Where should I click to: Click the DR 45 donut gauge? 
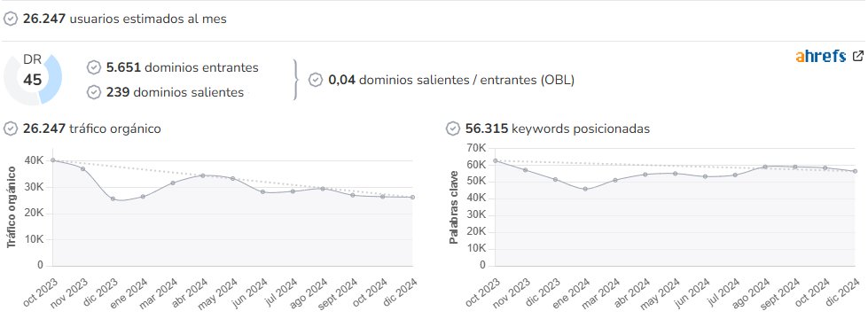[33, 80]
